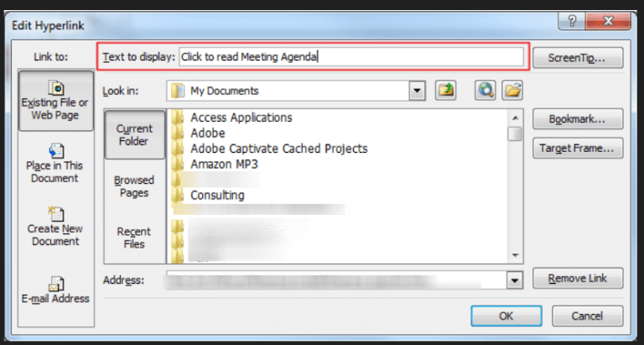Open the dialog Help question mark
This screenshot has width=644, height=345.
pyautogui.click(x=572, y=21)
